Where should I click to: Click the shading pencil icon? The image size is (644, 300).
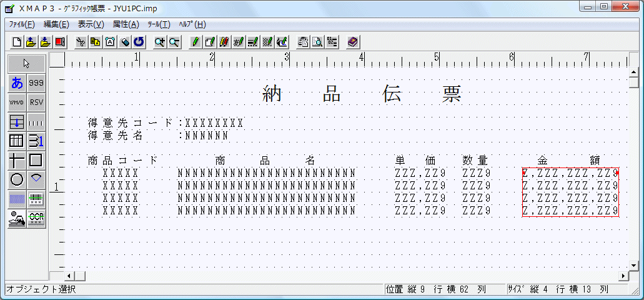267,41
